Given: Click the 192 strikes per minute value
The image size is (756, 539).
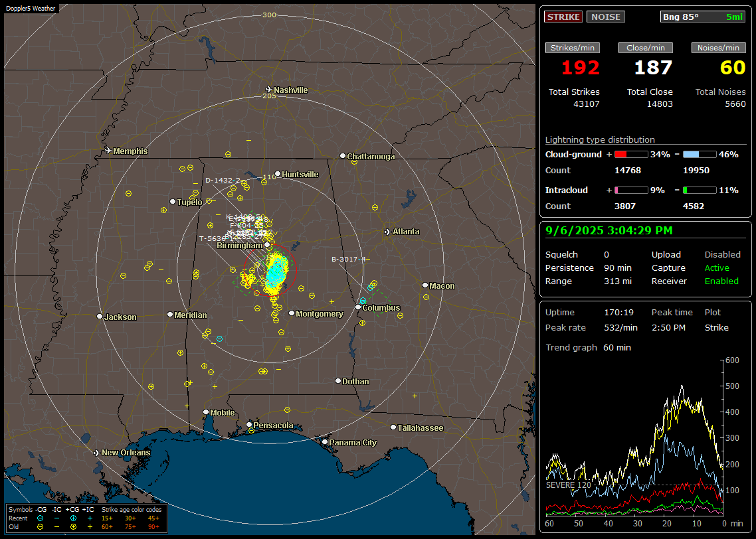Looking at the screenshot, I should (581, 68).
